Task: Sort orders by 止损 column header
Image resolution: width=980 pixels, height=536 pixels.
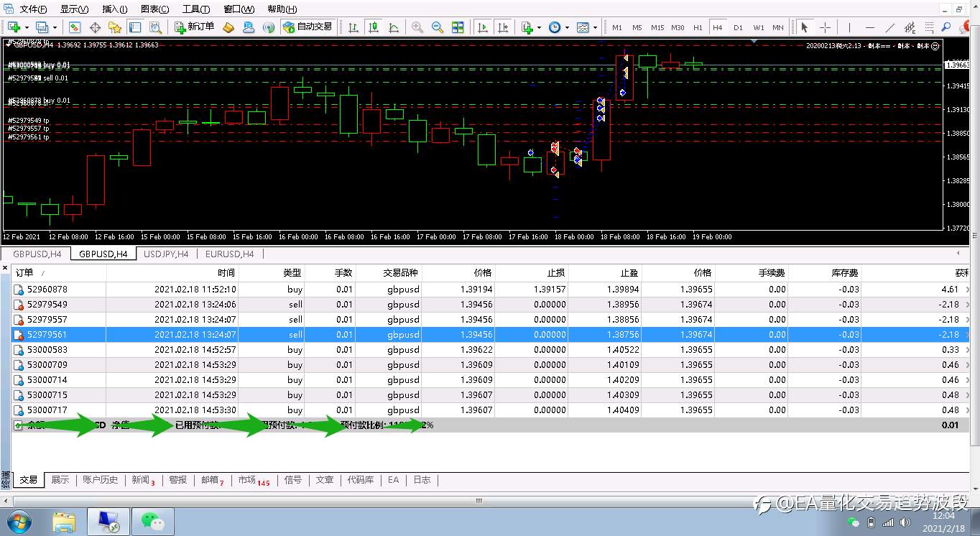Action: 532,273
